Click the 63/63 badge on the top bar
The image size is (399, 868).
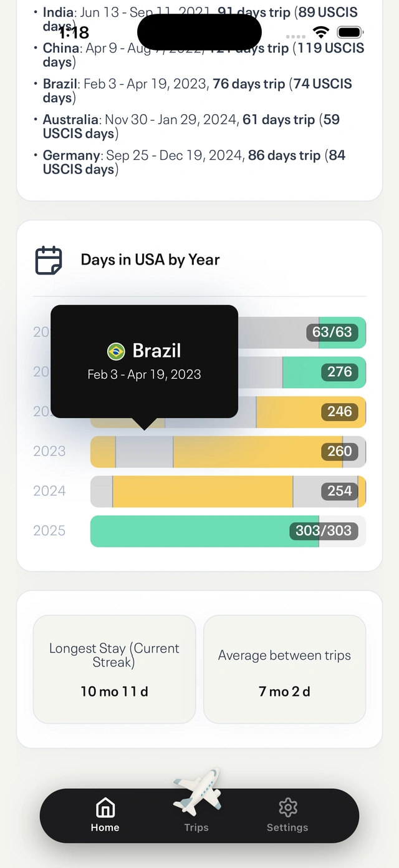point(332,333)
